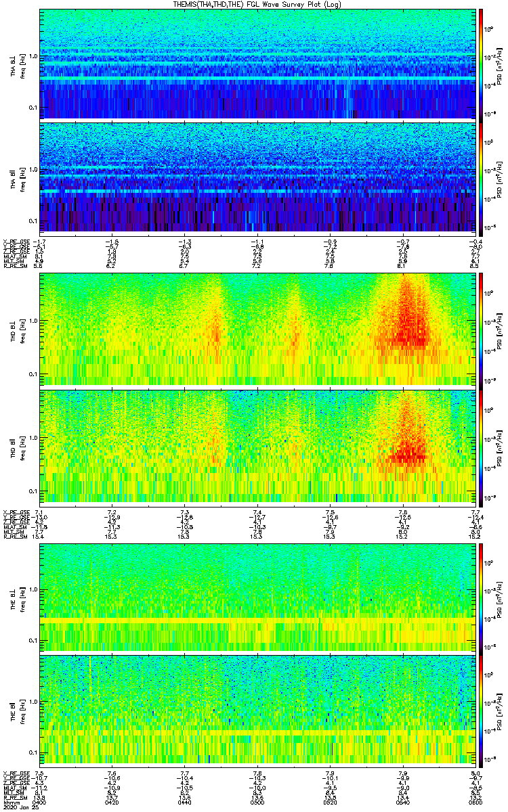Click the THEMIS FGL Wave Survey Plot title
The image size is (508, 812).
pyautogui.click(x=259, y=4)
